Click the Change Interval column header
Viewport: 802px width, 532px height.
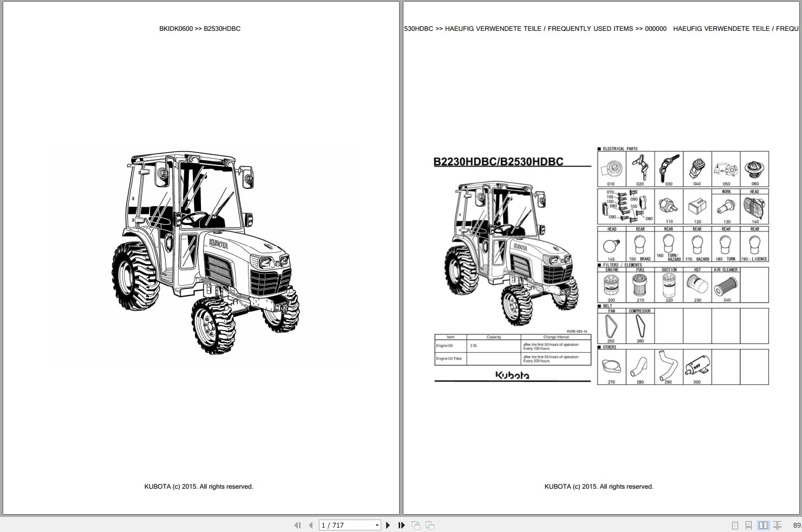[x=556, y=337]
